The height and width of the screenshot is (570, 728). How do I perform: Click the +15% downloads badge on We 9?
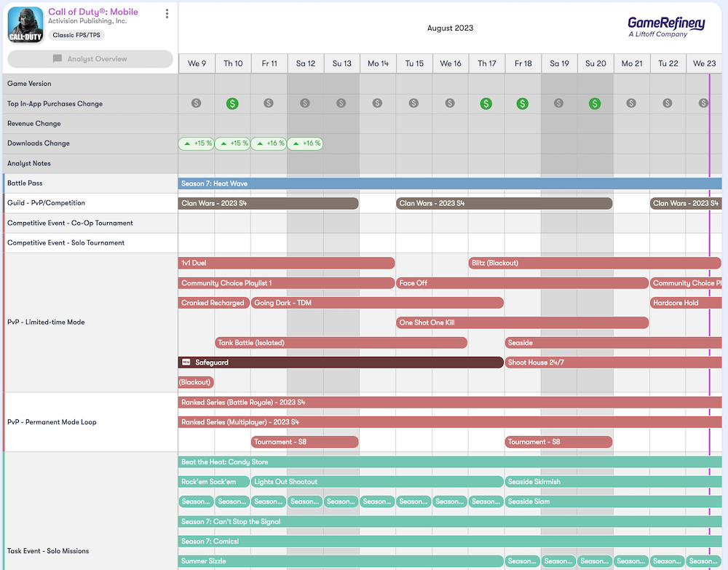[197, 143]
